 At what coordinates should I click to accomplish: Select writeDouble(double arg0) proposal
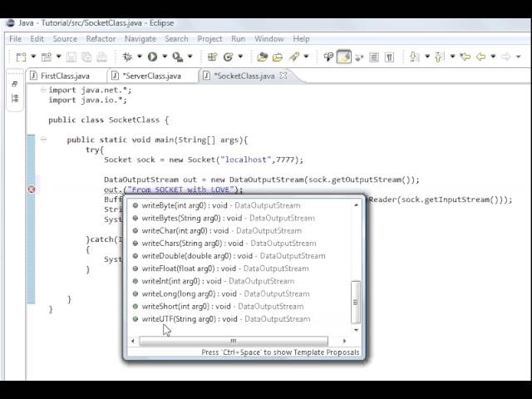pyautogui.click(x=239, y=256)
